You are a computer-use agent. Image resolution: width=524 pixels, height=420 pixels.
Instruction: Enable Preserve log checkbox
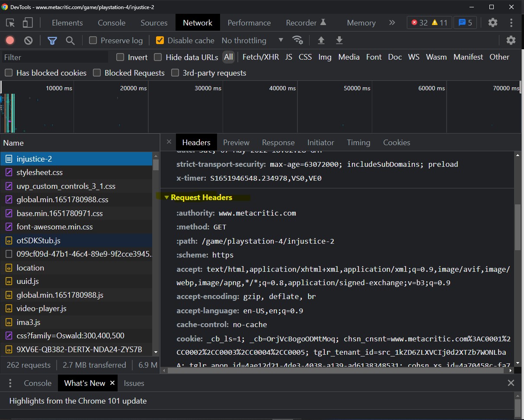[93, 40]
